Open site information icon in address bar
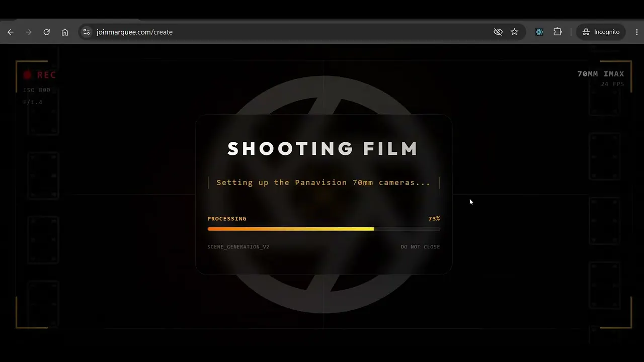The height and width of the screenshot is (362, 644). [87, 32]
